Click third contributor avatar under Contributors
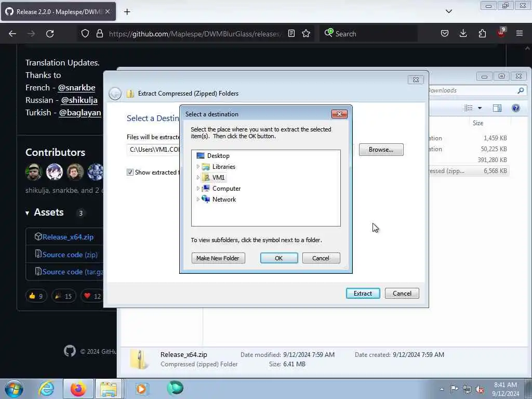Viewport: 532px width, 399px height. coord(75,171)
